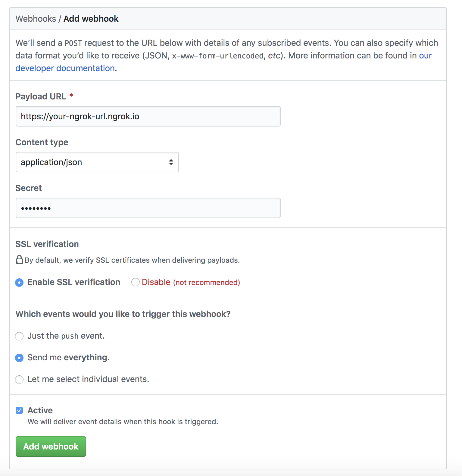
Task: Open the application/json content type selector
Action: [x=97, y=162]
